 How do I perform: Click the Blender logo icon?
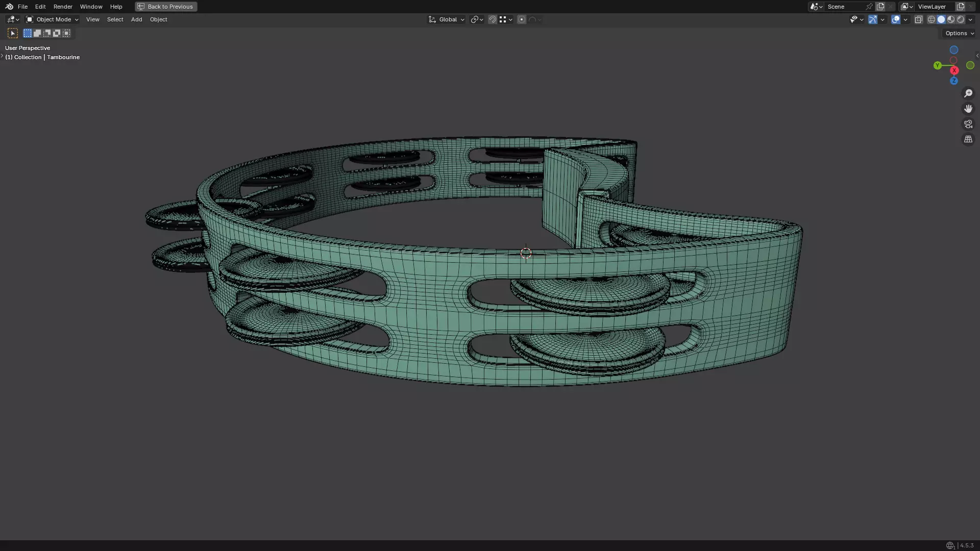[9, 7]
